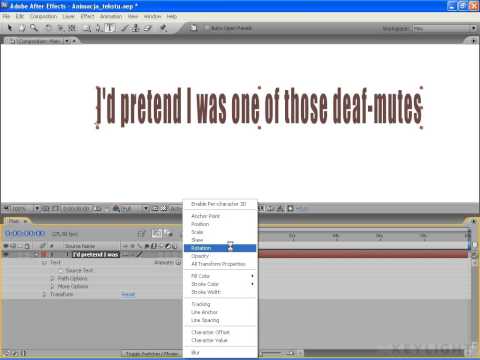Open the Fill Color submenu
480x360 pixels.
click(220, 276)
